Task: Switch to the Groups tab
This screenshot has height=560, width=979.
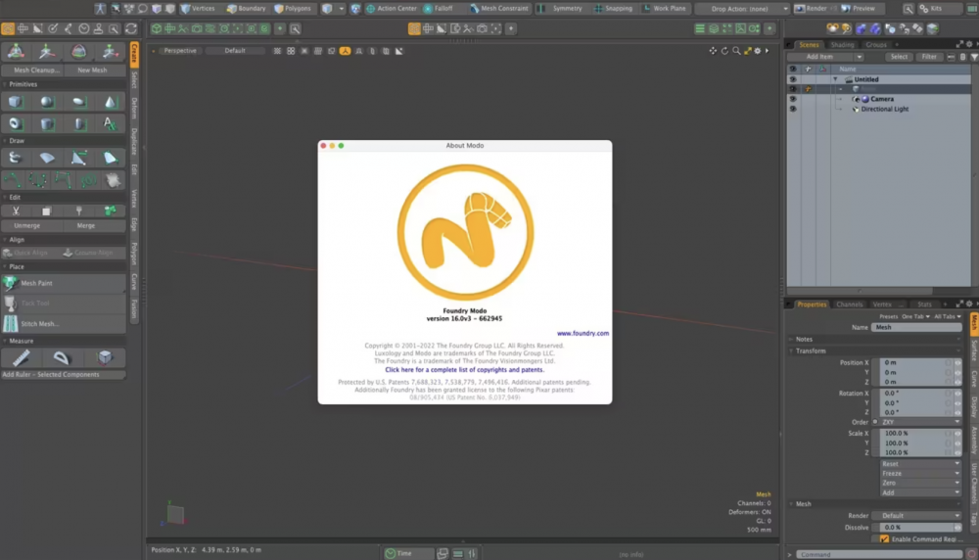Action: (x=876, y=45)
